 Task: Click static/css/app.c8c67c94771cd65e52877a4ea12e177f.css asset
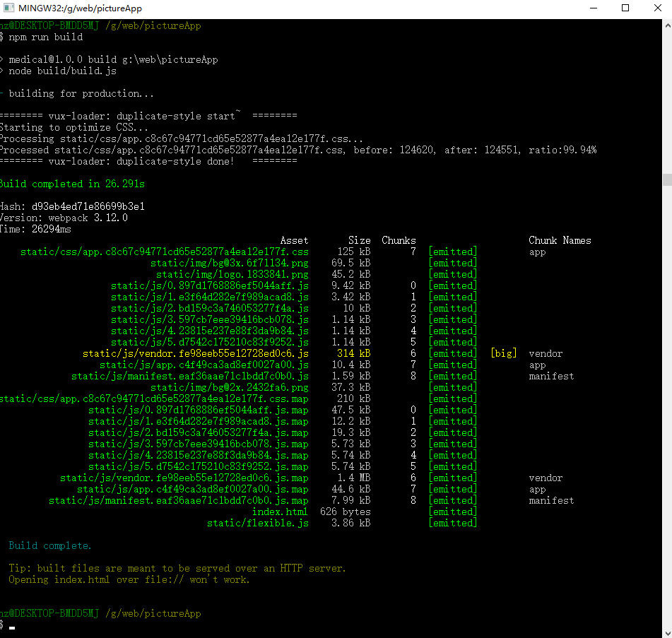tap(165, 252)
